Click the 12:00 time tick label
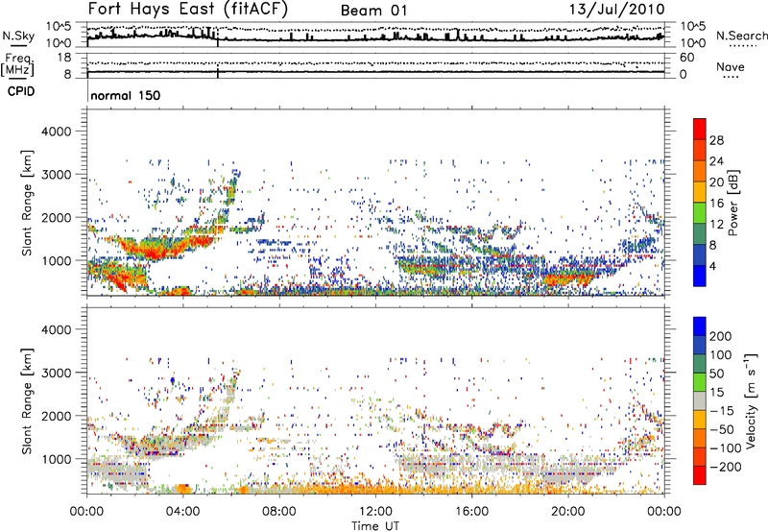The image size is (768, 532). 375,512
